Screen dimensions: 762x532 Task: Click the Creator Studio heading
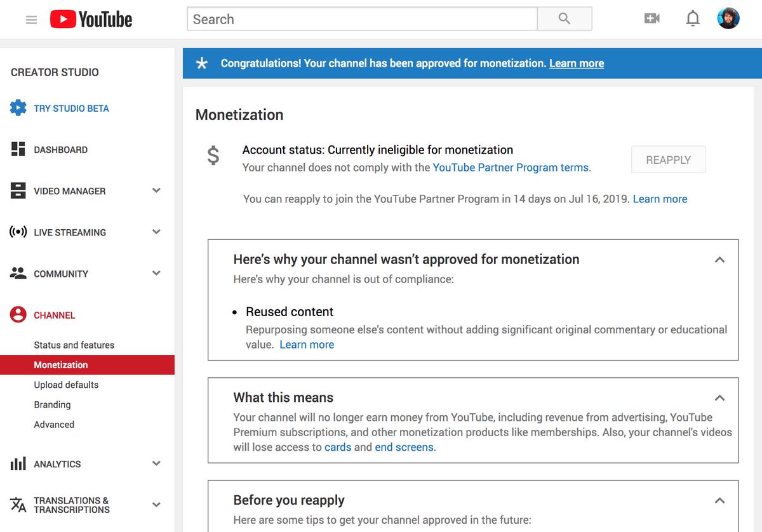pos(55,72)
